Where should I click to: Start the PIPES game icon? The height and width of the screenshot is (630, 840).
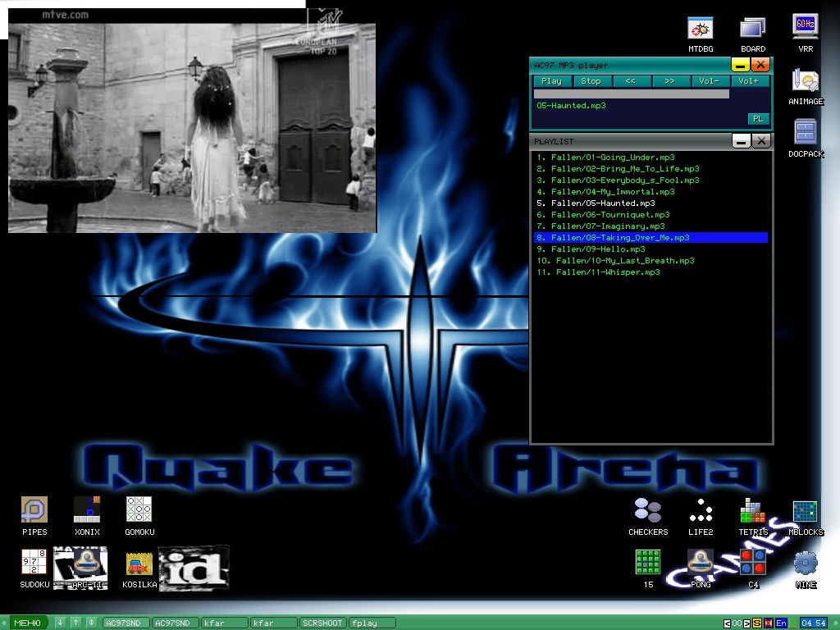(x=34, y=510)
